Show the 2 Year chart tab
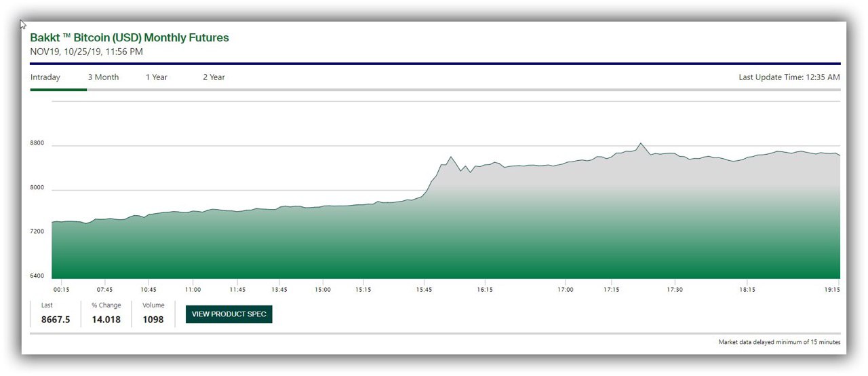 (x=214, y=77)
